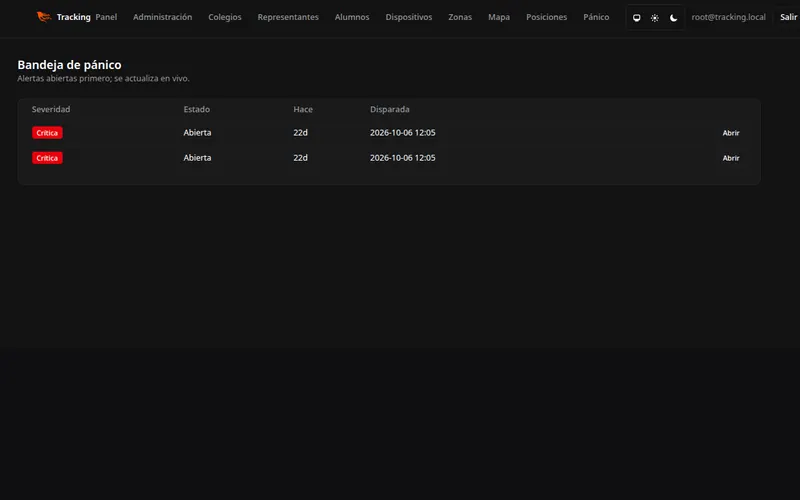
Task: Click the second row's Crítica badge
Action: tap(47, 158)
